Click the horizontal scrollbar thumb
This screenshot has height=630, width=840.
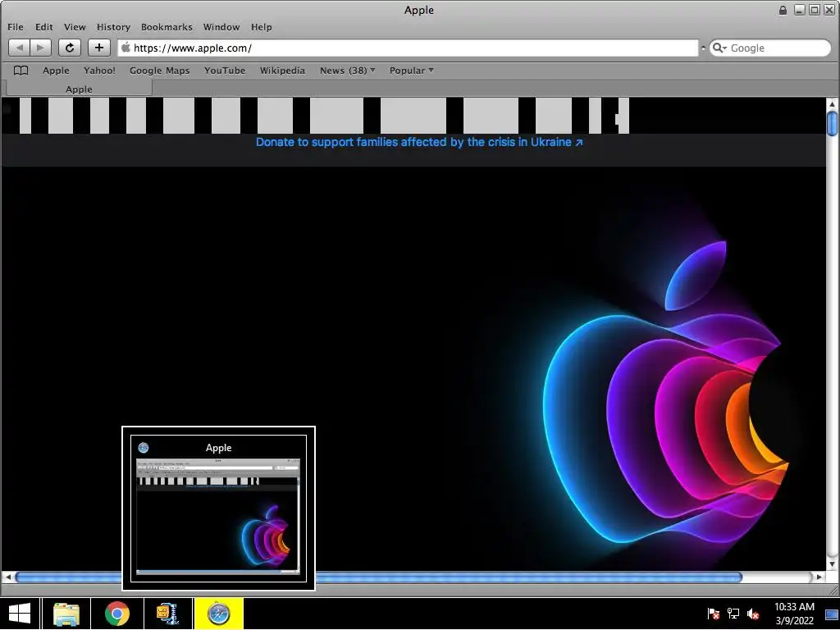[379, 577]
